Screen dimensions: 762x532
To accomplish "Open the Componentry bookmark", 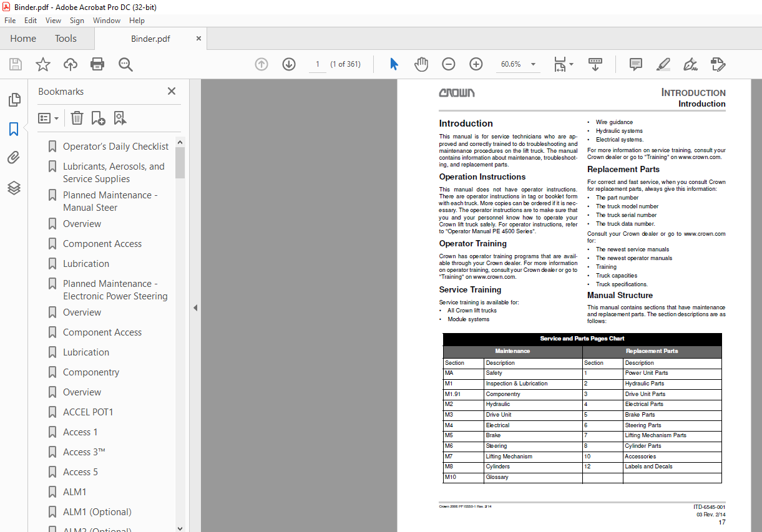I will click(91, 372).
